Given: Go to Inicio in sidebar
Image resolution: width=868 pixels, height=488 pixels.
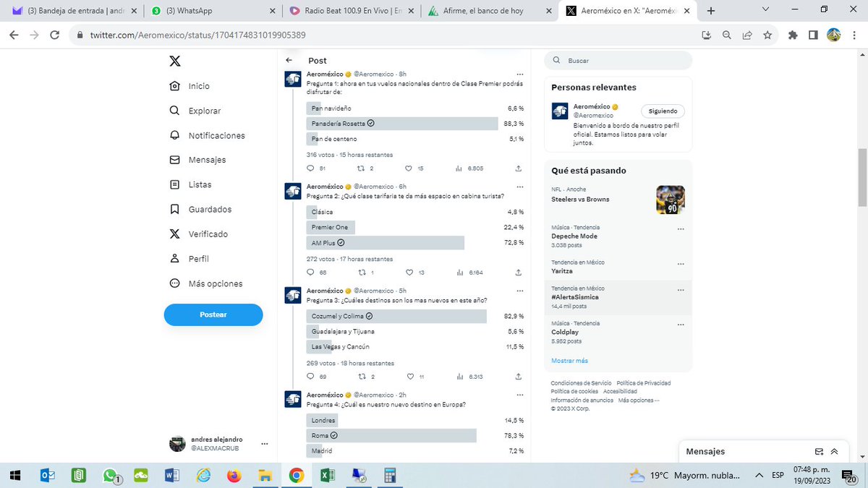Looking at the screenshot, I should coord(190,86).
